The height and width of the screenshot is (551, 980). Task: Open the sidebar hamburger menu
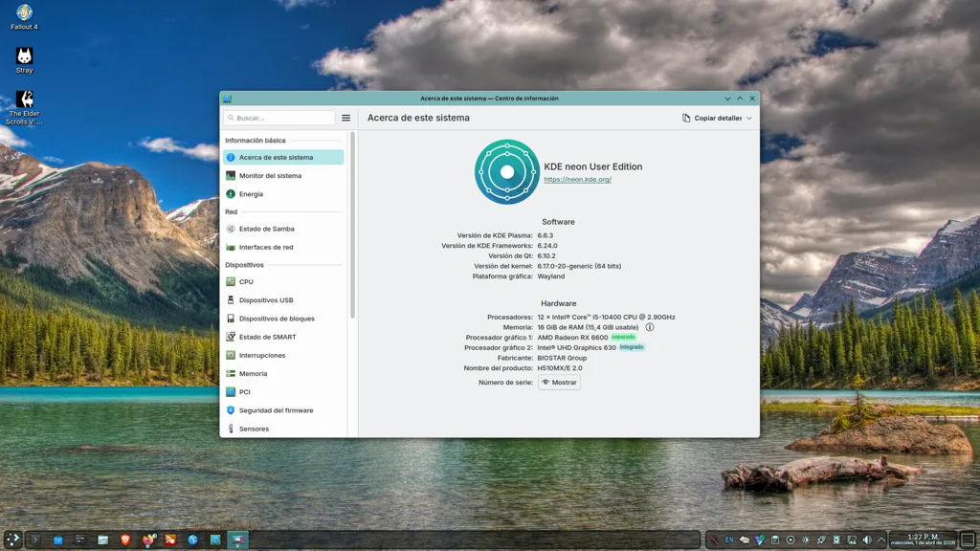[x=345, y=118]
